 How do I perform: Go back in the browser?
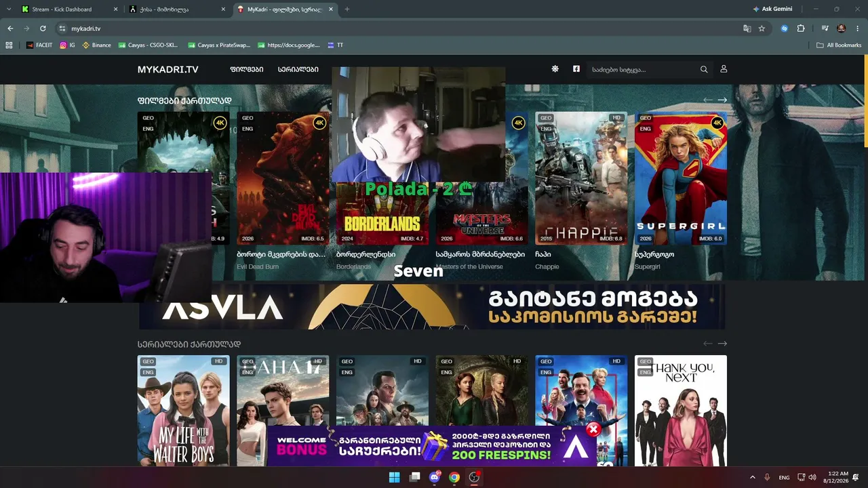point(10,28)
